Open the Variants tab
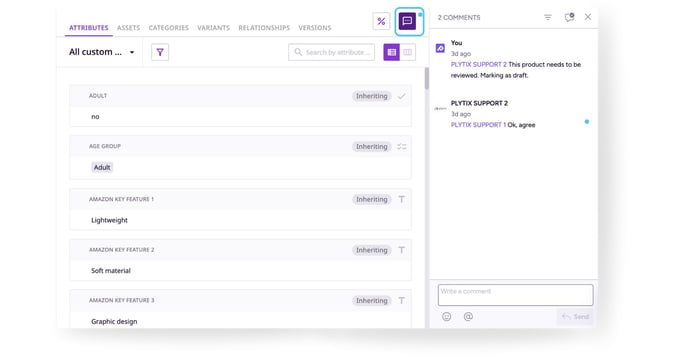This screenshot has width=688, height=364. tap(213, 28)
